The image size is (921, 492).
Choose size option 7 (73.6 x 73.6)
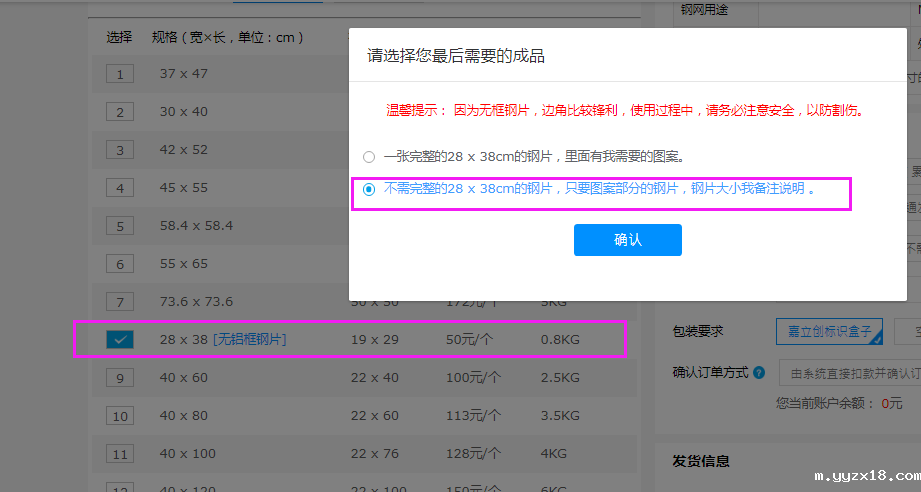pos(120,302)
